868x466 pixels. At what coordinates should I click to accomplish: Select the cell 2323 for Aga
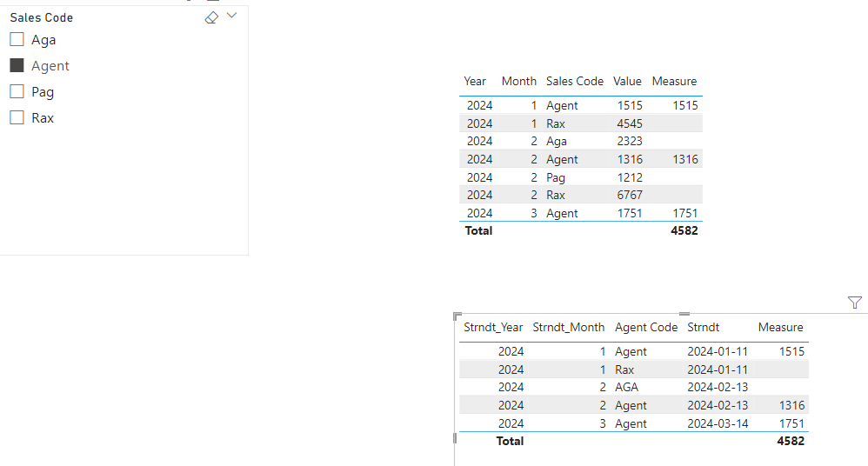tap(630, 141)
